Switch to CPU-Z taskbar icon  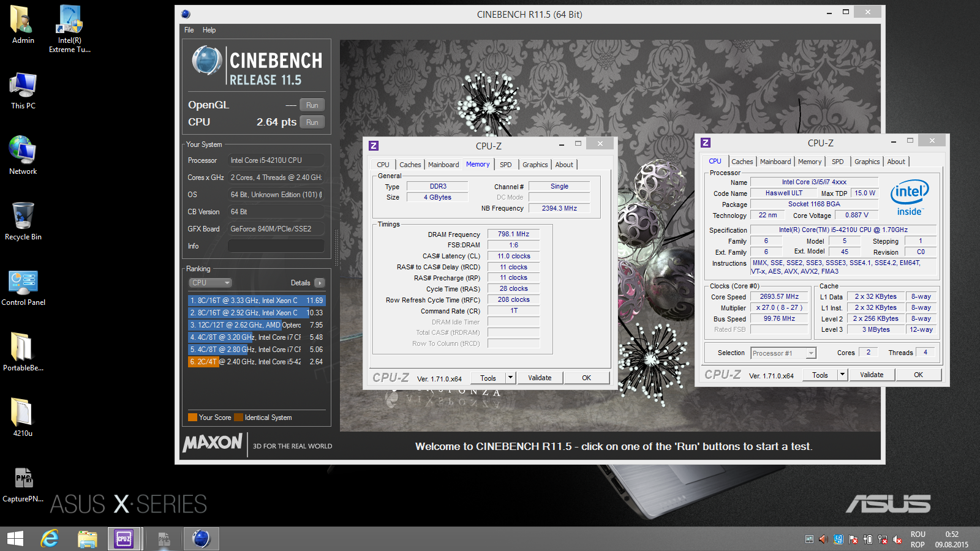[x=124, y=539]
